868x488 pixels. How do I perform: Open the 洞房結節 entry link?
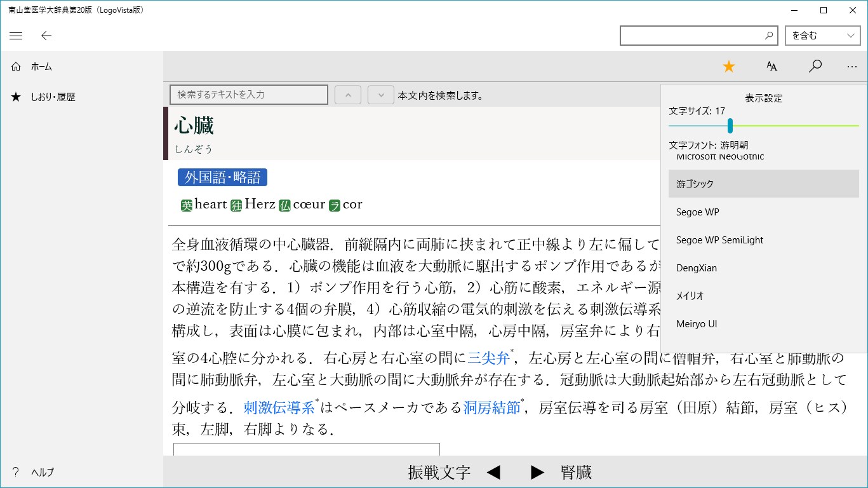coord(492,407)
